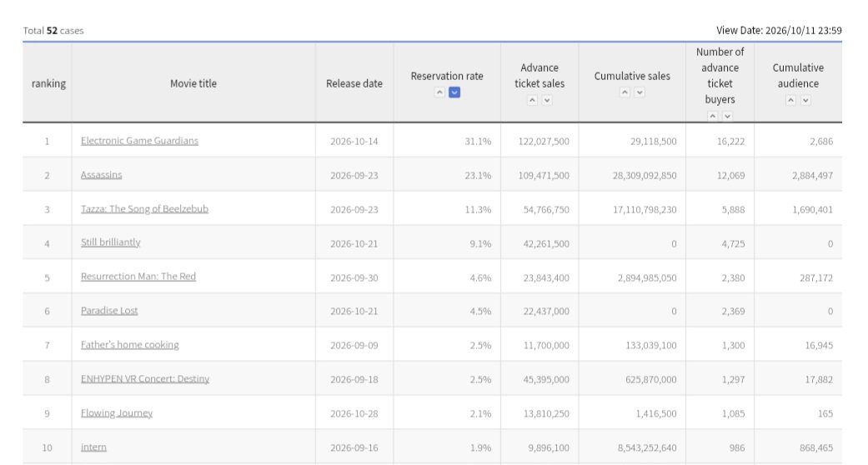Open Still brilliantly movie link
This screenshot has width=868, height=465.
(x=111, y=242)
